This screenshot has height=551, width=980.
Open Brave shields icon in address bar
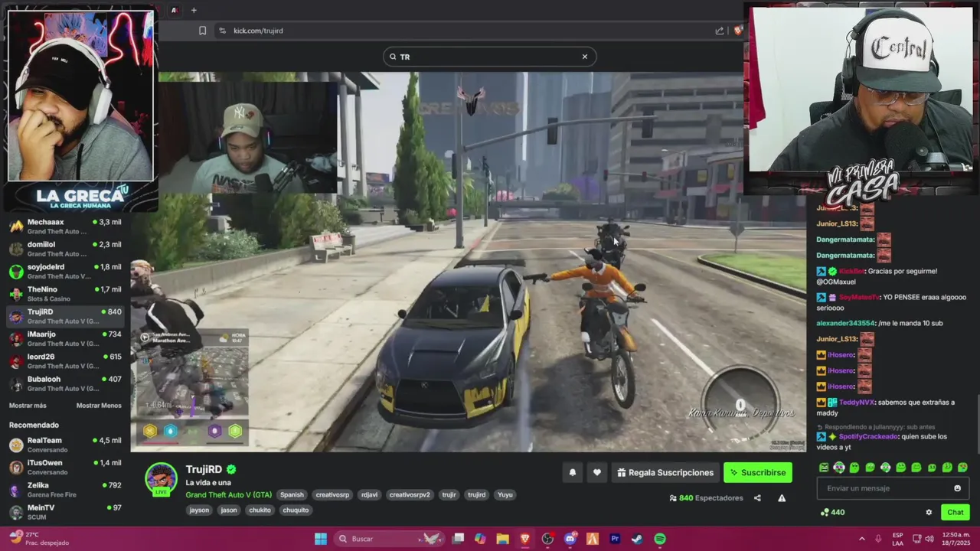tap(738, 31)
